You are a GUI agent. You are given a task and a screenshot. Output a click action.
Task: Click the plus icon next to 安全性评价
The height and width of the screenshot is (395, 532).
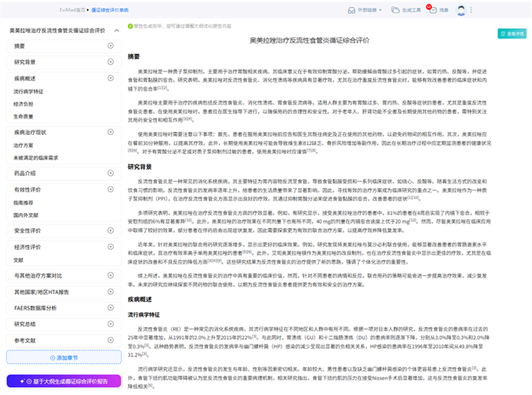tap(110, 231)
